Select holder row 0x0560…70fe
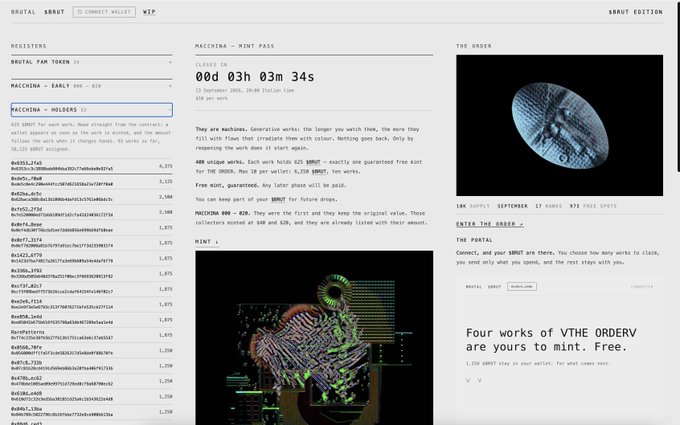Screen dimensions: 680x425 92,350
